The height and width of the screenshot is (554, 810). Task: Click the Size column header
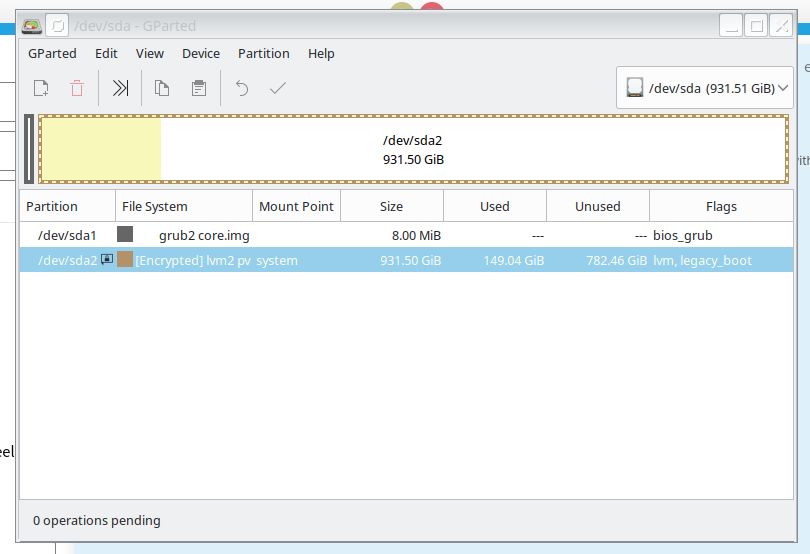392,207
